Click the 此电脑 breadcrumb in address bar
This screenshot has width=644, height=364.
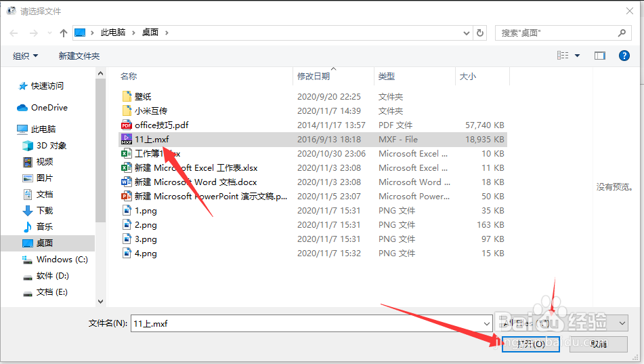coord(113,33)
